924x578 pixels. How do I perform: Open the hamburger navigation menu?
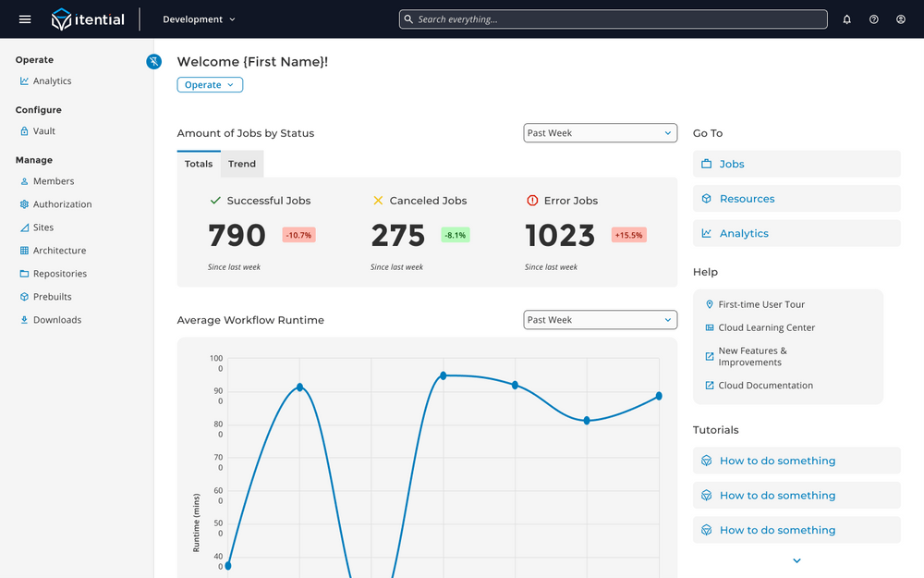25,19
